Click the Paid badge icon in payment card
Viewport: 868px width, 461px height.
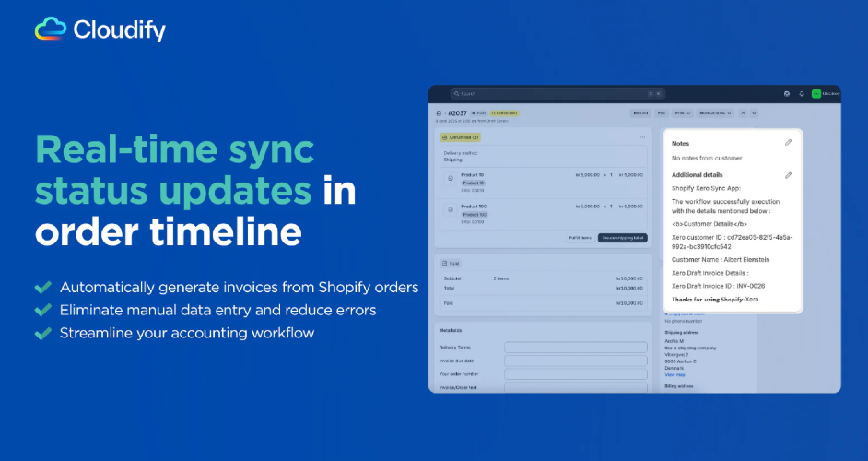tap(444, 264)
